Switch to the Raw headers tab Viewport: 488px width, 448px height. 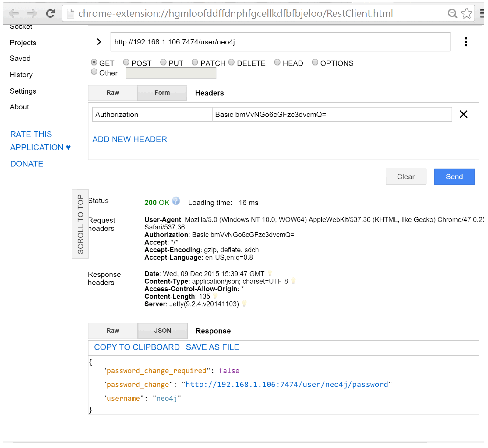point(113,93)
